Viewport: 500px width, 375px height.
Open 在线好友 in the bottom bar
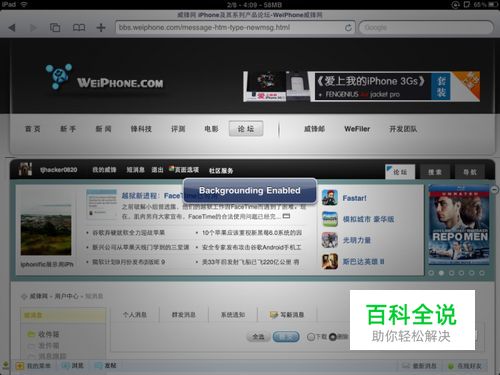(464, 366)
